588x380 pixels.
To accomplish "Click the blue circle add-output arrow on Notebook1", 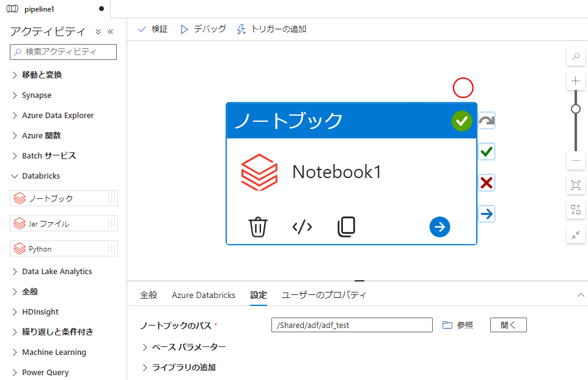I will (x=439, y=227).
